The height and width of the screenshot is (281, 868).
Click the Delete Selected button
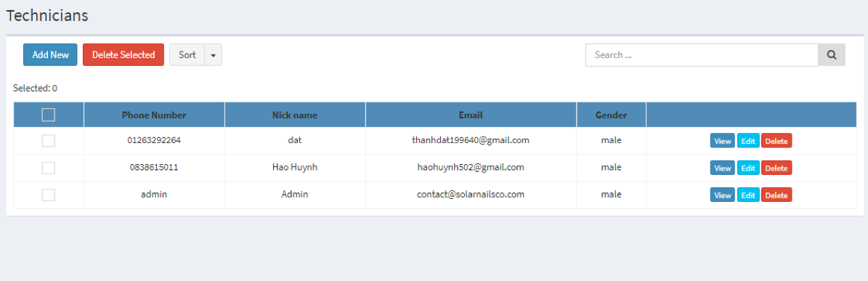coord(123,54)
